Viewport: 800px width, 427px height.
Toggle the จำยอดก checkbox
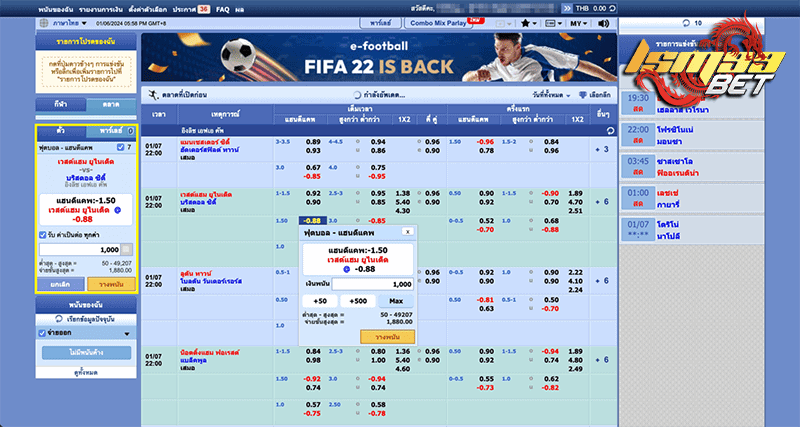coord(42,333)
